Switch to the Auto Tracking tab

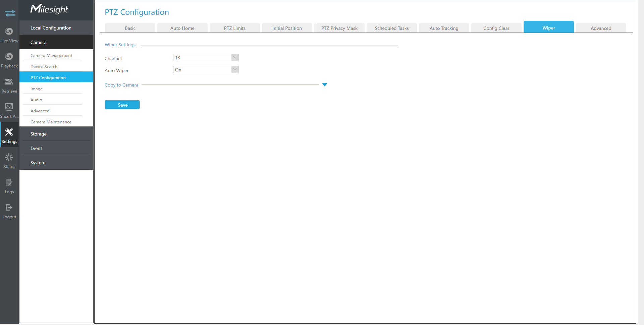444,28
